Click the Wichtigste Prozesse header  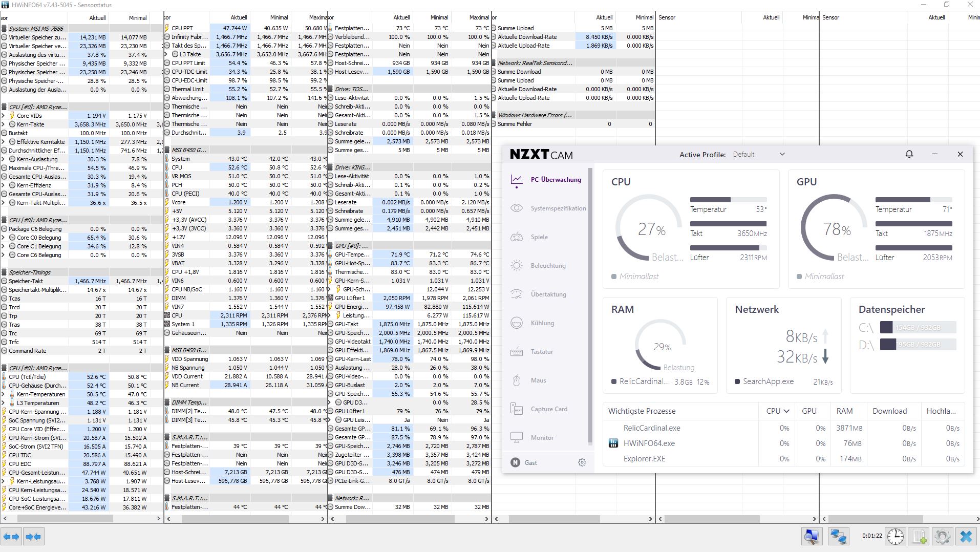[642, 411]
